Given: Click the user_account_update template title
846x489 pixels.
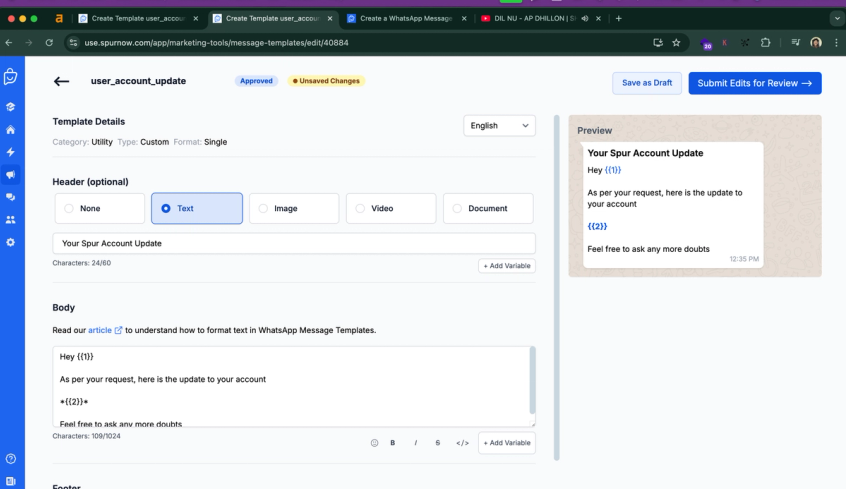Looking at the screenshot, I should [139, 81].
